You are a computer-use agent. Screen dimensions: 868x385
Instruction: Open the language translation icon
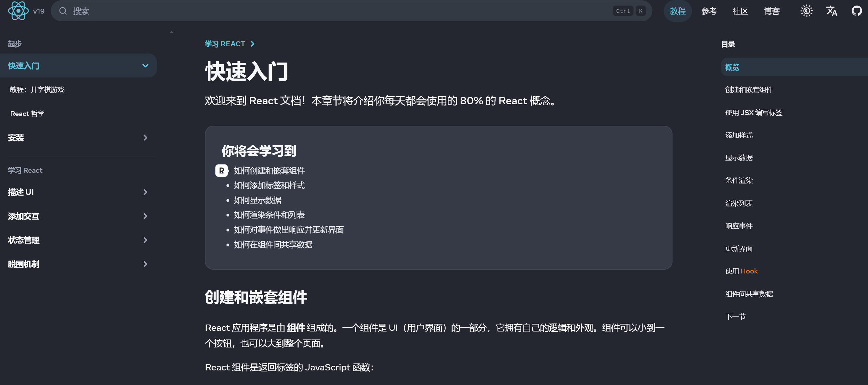click(831, 11)
